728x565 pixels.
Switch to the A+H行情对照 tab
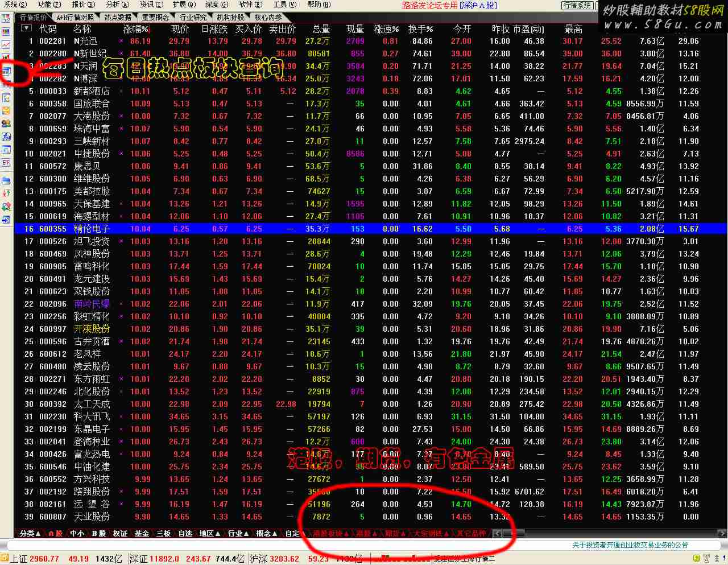click(x=75, y=18)
